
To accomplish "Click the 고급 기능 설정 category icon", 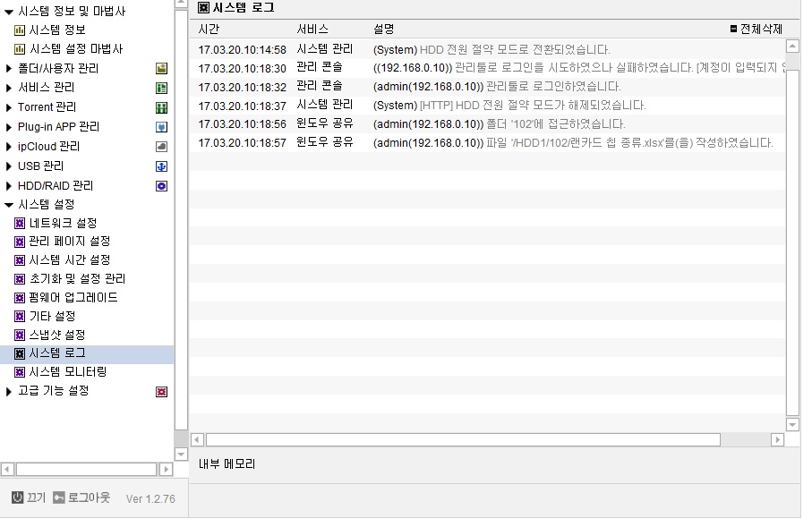I will [161, 391].
